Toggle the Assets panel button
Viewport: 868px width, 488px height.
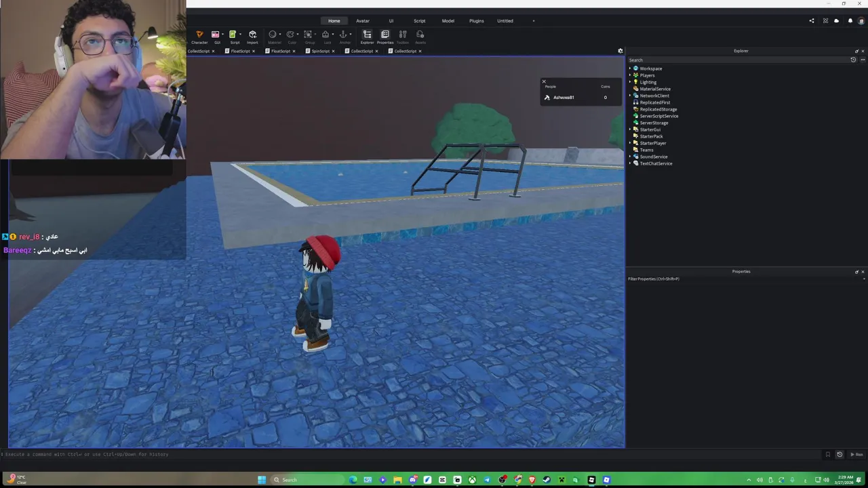pyautogui.click(x=420, y=37)
